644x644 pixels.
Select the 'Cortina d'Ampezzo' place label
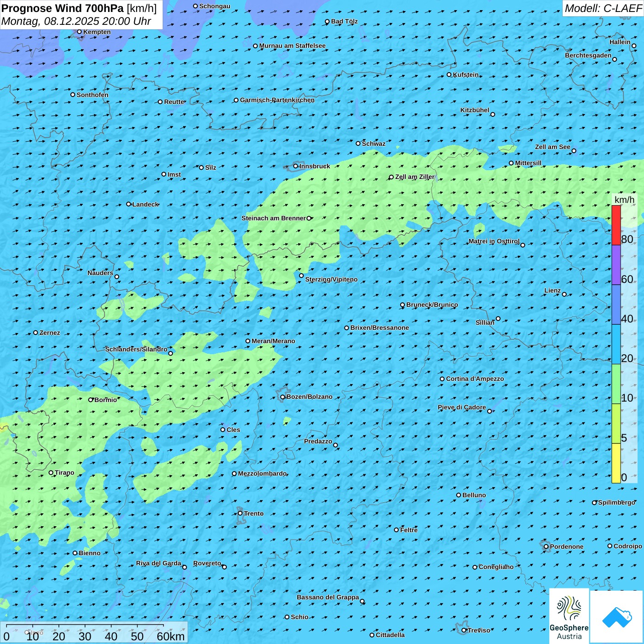(475, 379)
